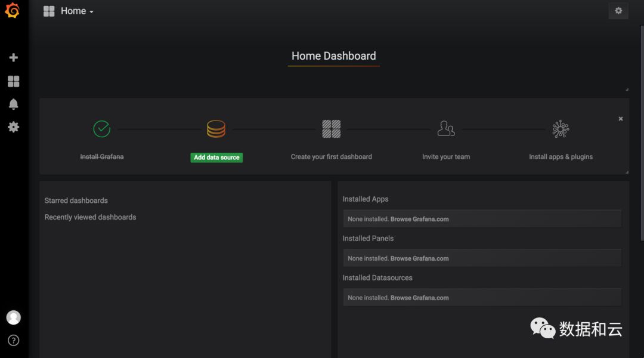Open the user profile avatar
This screenshot has width=644, height=358.
pyautogui.click(x=14, y=317)
